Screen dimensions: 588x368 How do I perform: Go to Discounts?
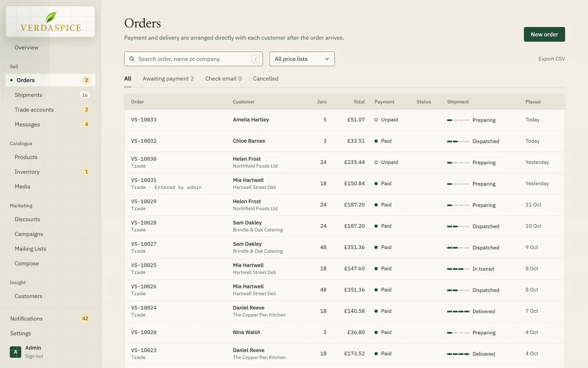pos(50,219)
